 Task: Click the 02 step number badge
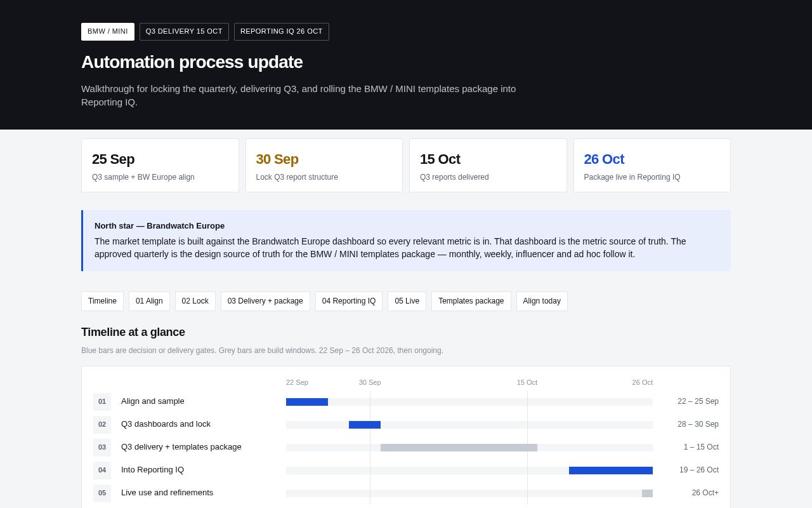click(x=102, y=425)
